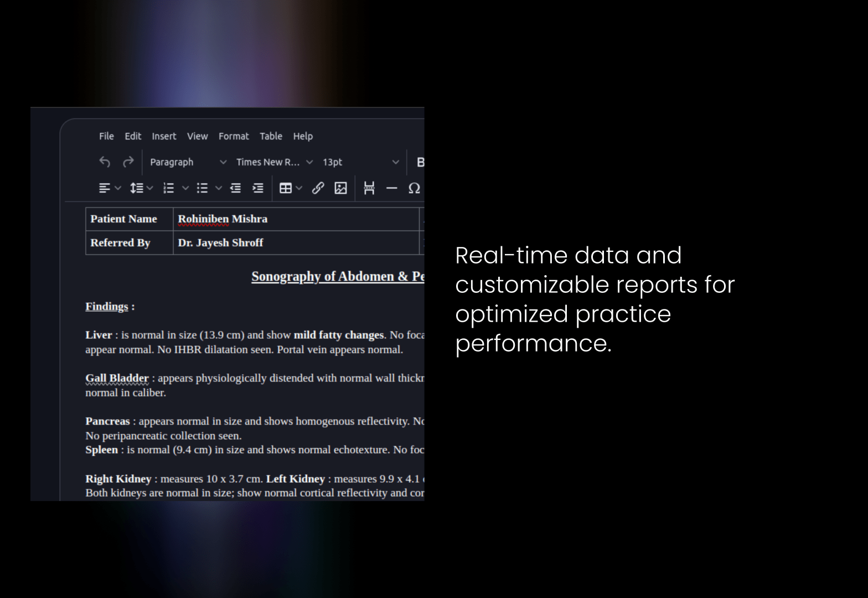The height and width of the screenshot is (598, 868).
Task: Click the bold phrase 'mild fatty changes'
Action: coord(339,335)
